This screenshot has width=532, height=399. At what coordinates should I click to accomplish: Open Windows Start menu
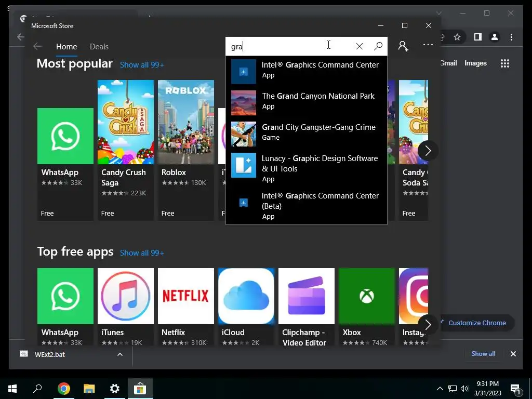coord(12,389)
